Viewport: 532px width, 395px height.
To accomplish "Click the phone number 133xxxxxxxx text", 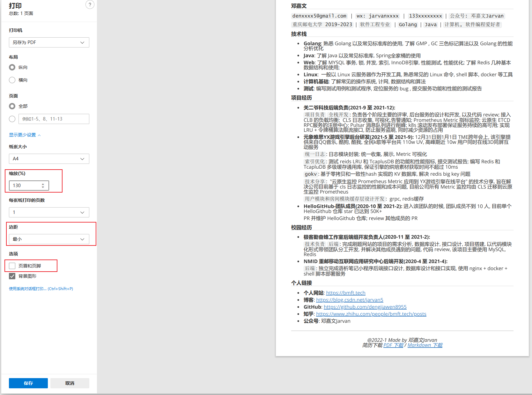I will click(x=425, y=16).
